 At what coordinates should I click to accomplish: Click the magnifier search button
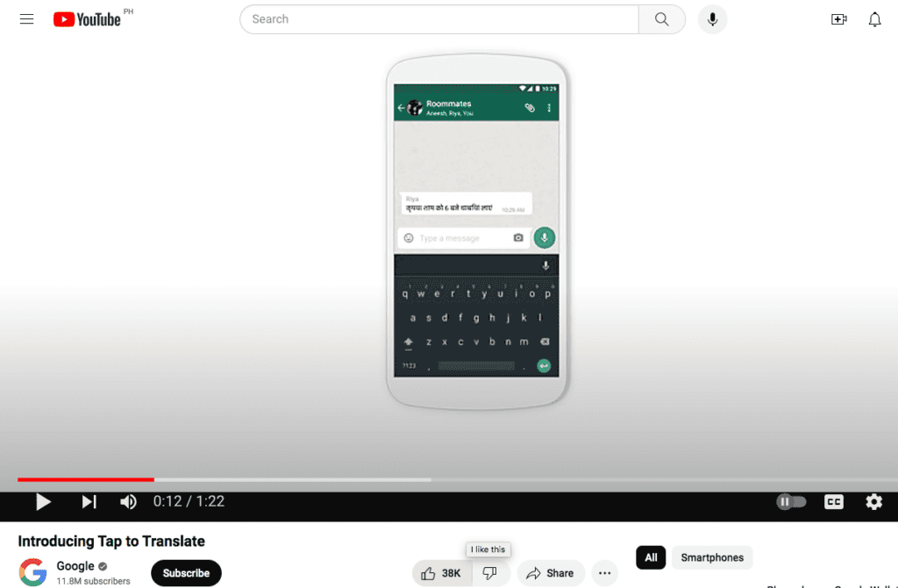[x=661, y=19]
